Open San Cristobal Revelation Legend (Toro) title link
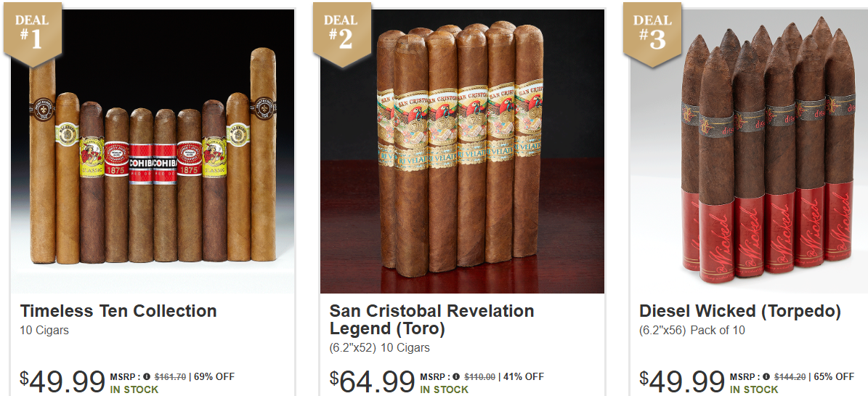Viewport: 868px width, 396px height. tap(431, 320)
